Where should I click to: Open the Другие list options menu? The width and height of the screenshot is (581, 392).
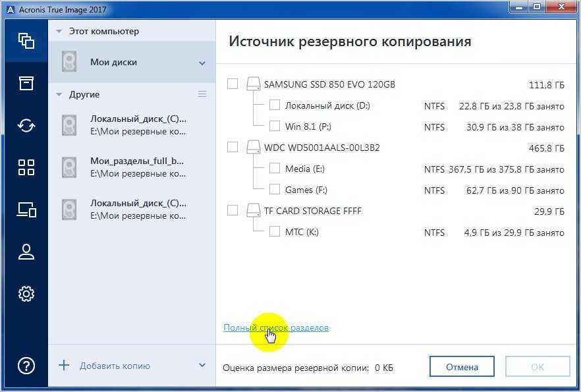click(202, 94)
